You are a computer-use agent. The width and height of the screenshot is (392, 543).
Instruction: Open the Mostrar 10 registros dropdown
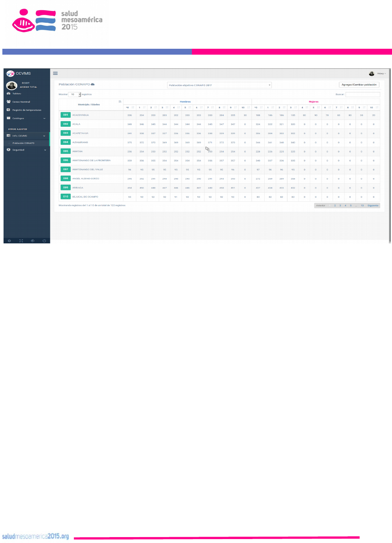(74, 94)
